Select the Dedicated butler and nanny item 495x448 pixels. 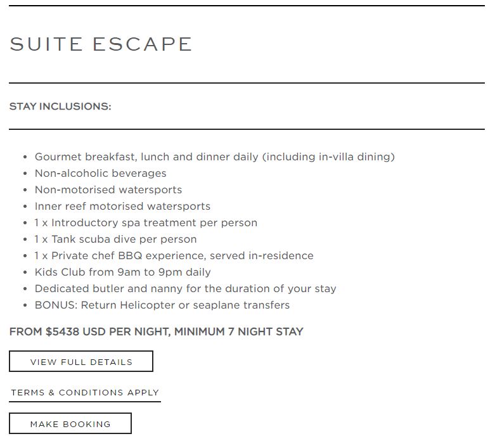(x=185, y=288)
